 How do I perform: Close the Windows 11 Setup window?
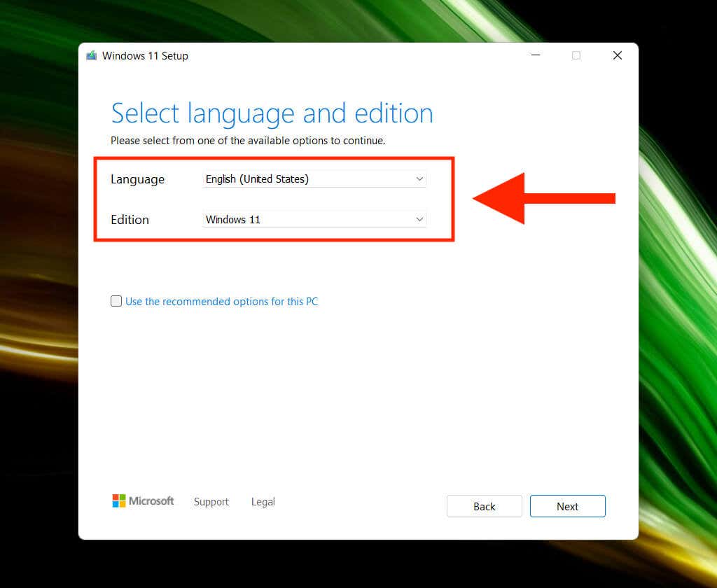coord(618,55)
